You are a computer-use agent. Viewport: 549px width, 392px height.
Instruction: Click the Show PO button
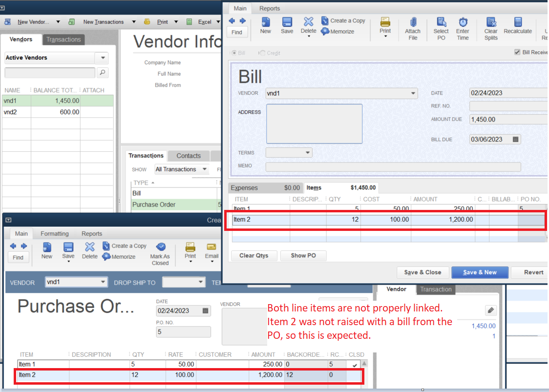[x=303, y=255]
